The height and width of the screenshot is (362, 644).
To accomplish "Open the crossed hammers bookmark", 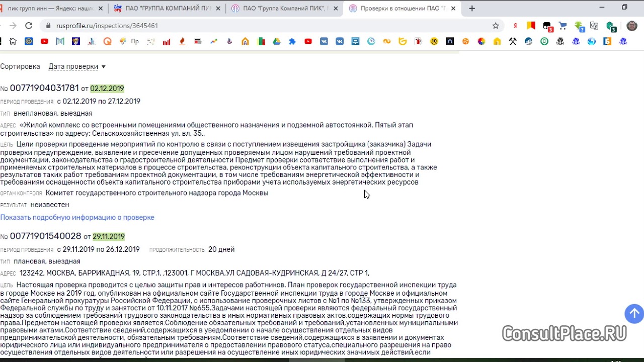I will click(x=513, y=42).
